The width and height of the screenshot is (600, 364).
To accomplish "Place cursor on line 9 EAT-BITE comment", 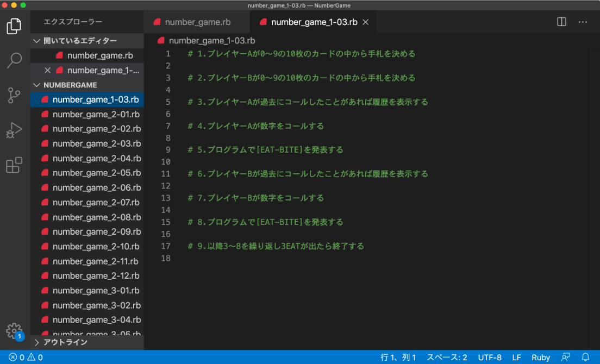I will [265, 149].
